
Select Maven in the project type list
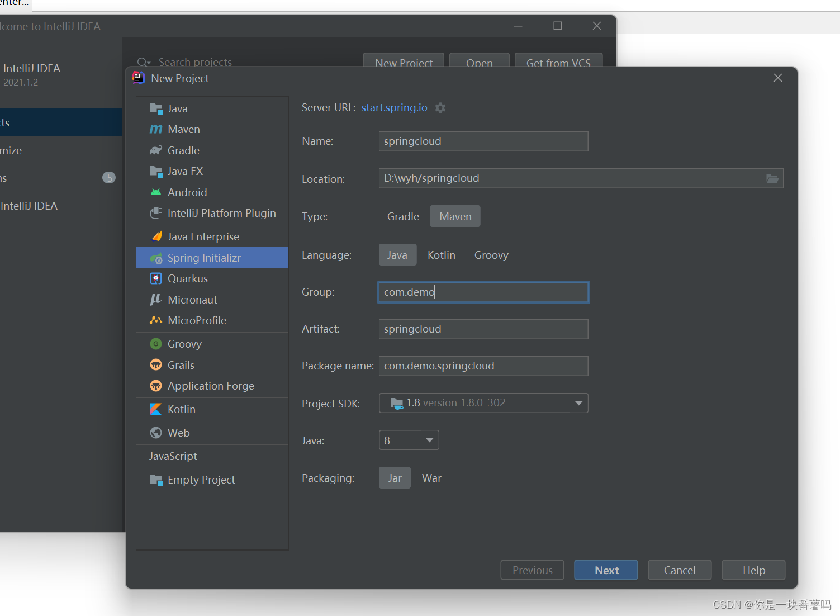pos(212,129)
